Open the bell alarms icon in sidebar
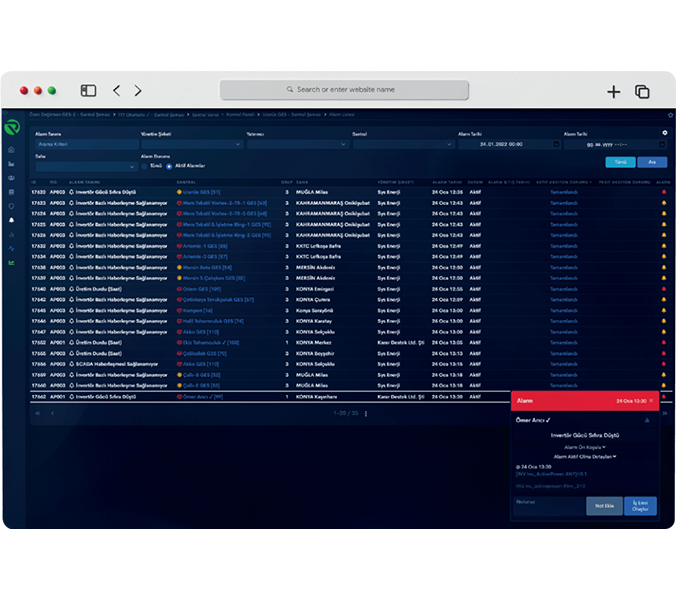 pyautogui.click(x=11, y=220)
